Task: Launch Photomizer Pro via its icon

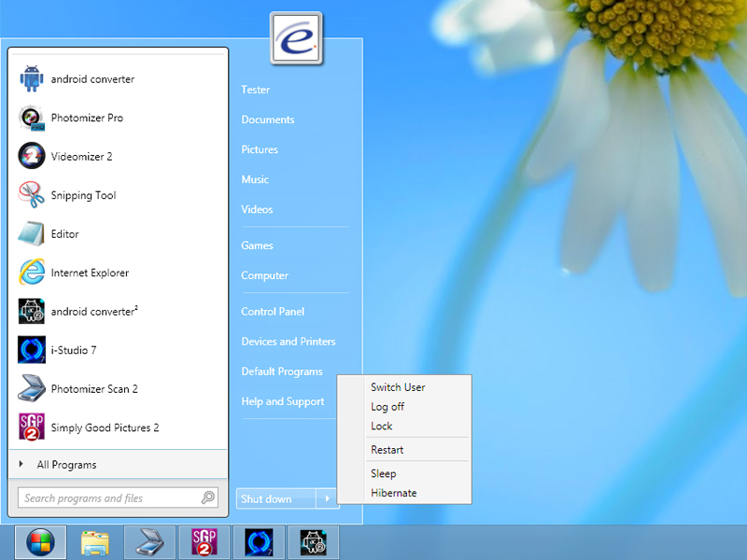Action: [x=32, y=118]
